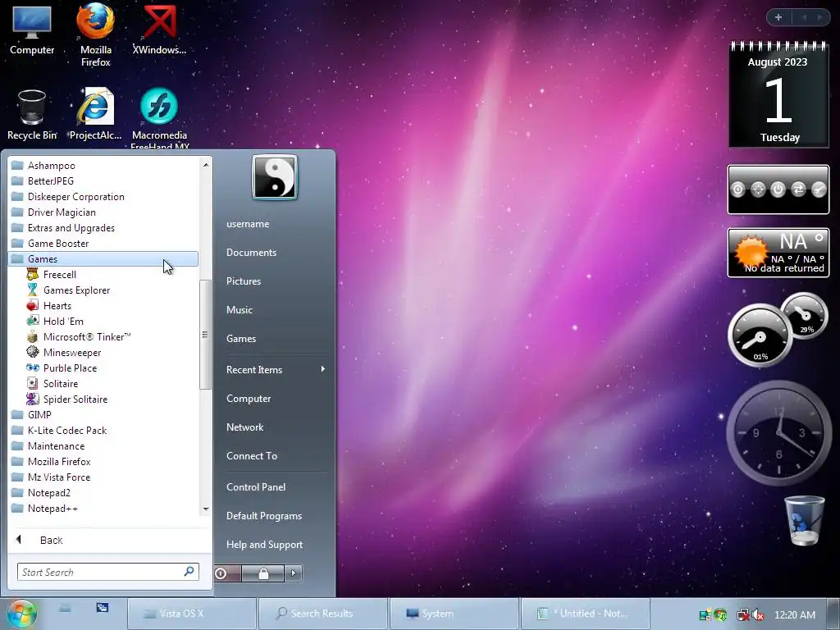Open shutdown options arrow menu
Viewport: 840px width, 630px height.
pos(294,573)
